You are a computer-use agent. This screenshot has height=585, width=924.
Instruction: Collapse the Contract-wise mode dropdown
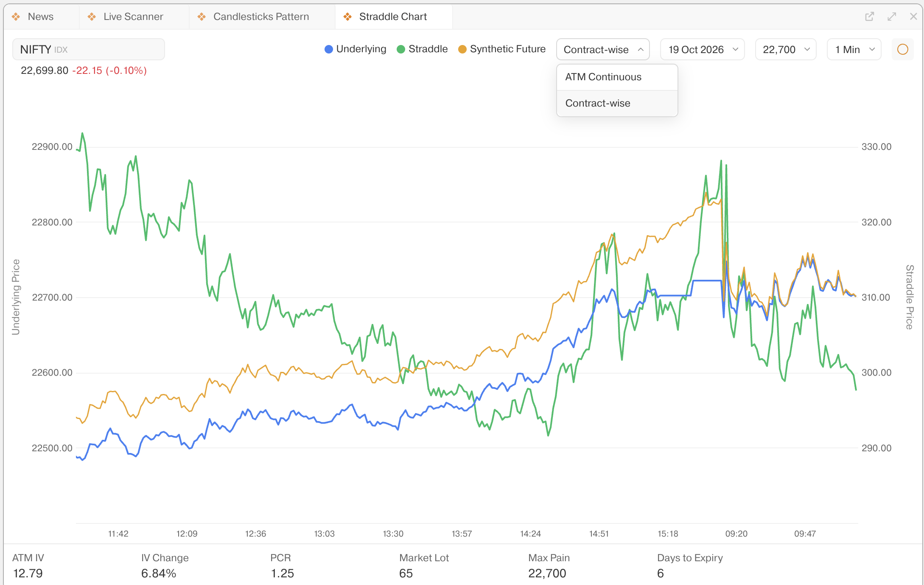click(x=603, y=49)
